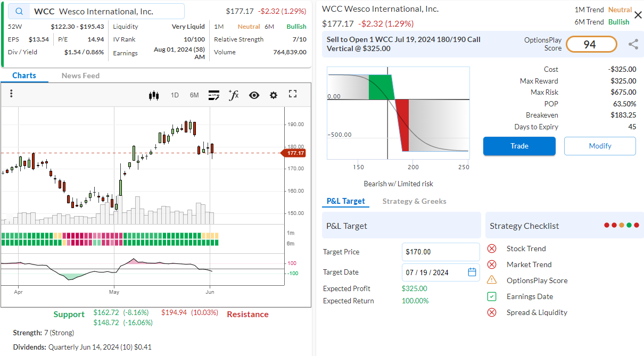Click the Expected Return 100.00% value
The image size is (644, 356).
click(415, 301)
